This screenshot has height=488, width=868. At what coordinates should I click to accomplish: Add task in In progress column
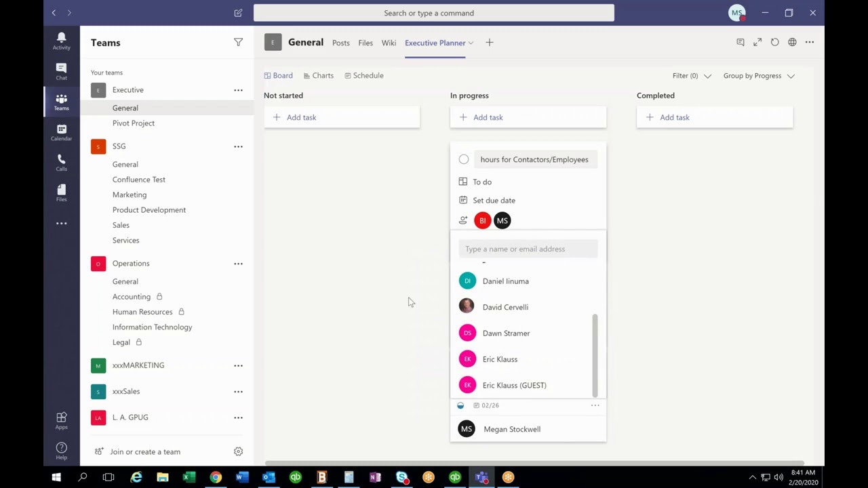click(x=528, y=117)
